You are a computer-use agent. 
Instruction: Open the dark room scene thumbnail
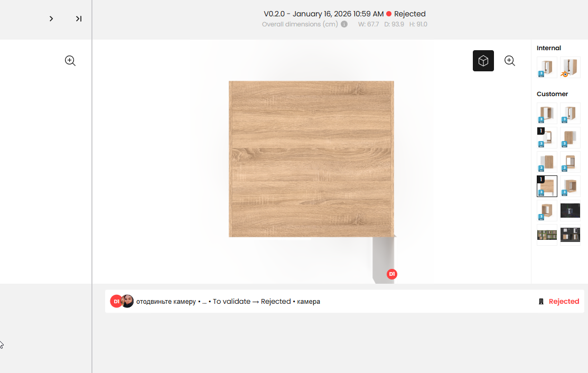pos(570,210)
